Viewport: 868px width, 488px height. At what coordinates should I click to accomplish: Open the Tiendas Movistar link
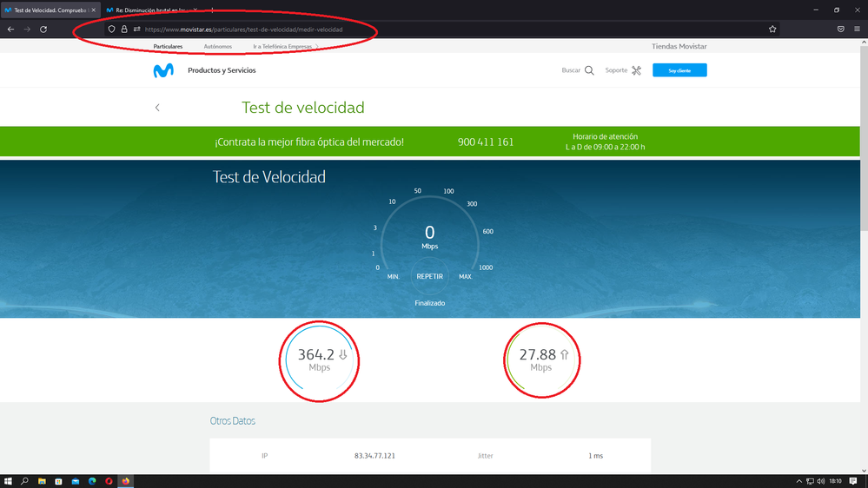679,46
